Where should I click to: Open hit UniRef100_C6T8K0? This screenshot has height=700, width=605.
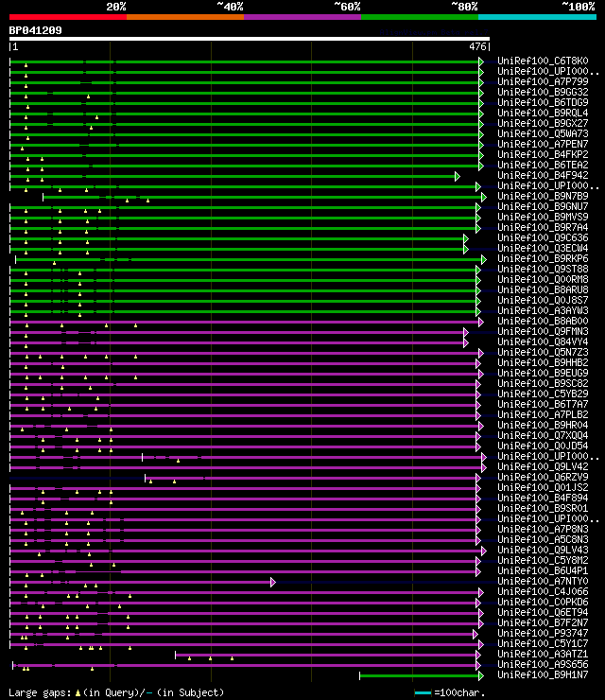[x=543, y=61]
